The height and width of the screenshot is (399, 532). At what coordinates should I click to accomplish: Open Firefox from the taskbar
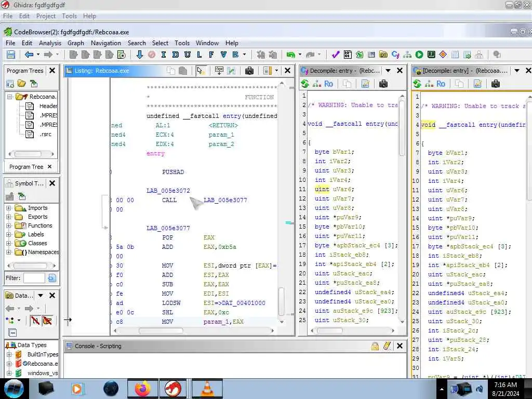coord(142,389)
